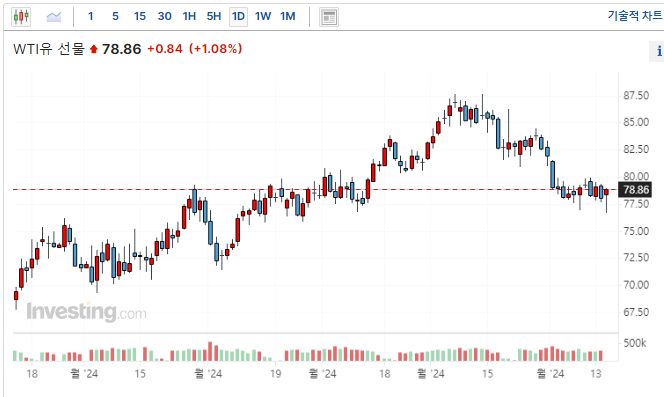Click the info icon beside the chart
664x397 pixels.
point(658,51)
